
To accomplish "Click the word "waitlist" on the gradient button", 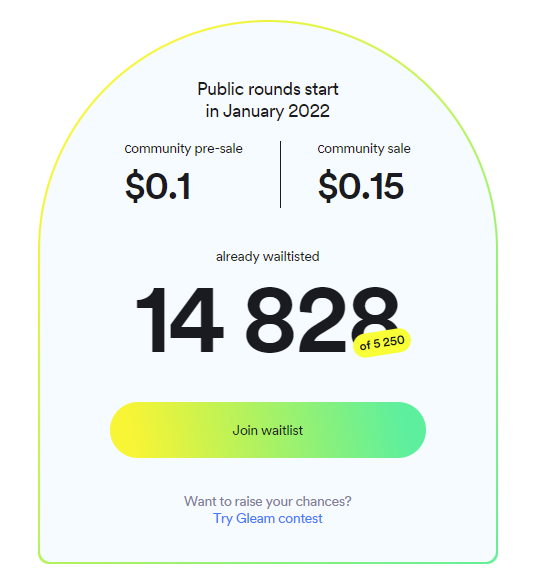I will coord(282,430).
